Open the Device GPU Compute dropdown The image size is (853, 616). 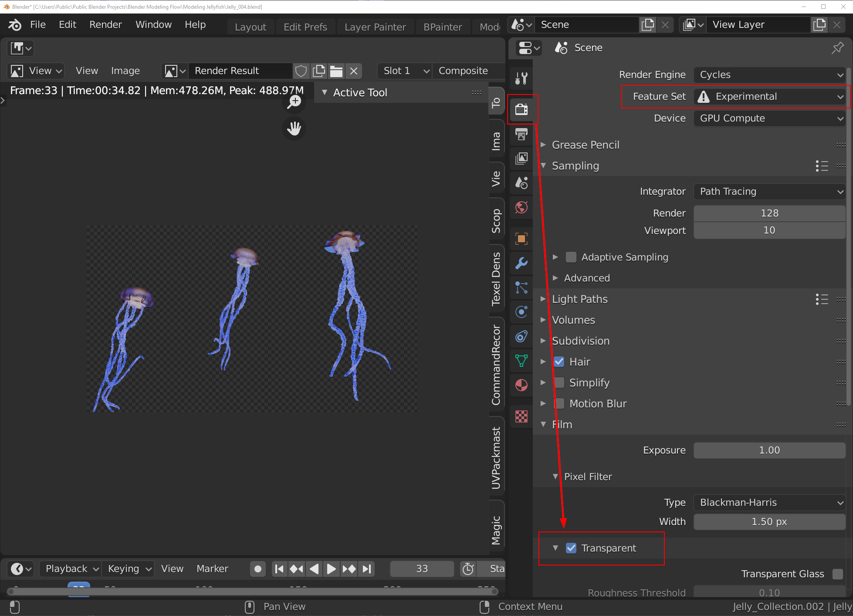pos(769,118)
